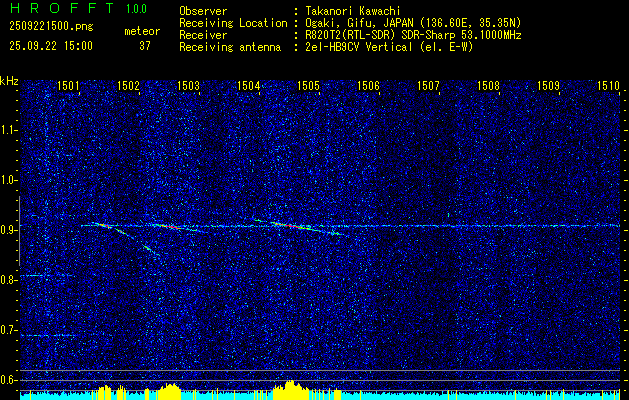Click the 1.1 kHz axis label
The image size is (629, 400).
[x=8, y=130]
